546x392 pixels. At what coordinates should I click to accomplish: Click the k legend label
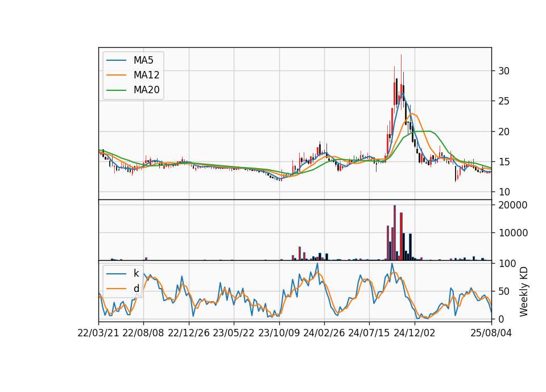[136, 273]
